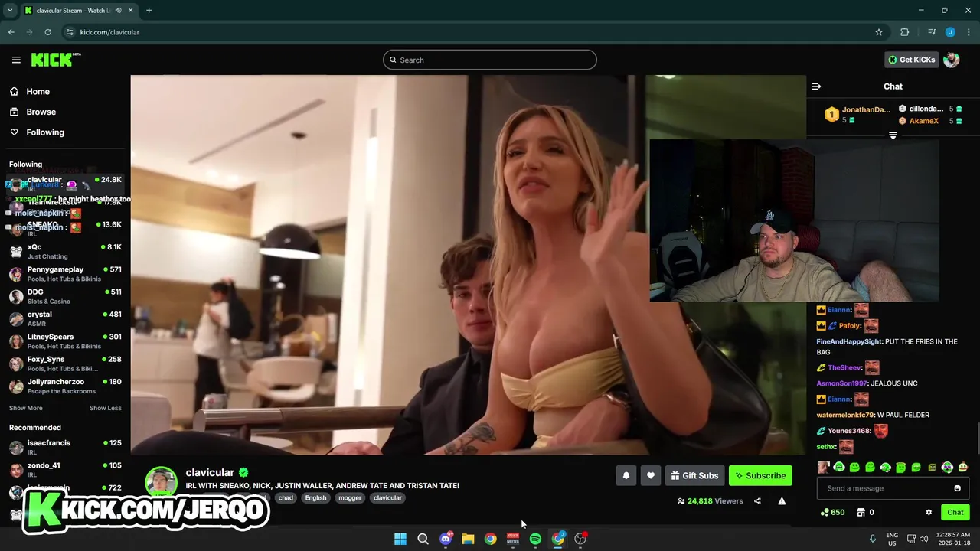The image size is (980, 551).
Task: Select AkameX leaderboard entry
Action: (930, 121)
